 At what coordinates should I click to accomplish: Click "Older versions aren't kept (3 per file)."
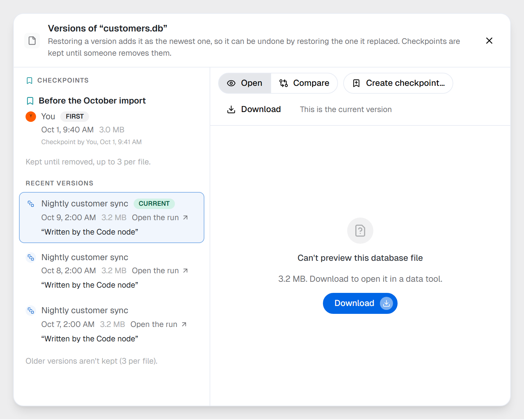pos(92,361)
